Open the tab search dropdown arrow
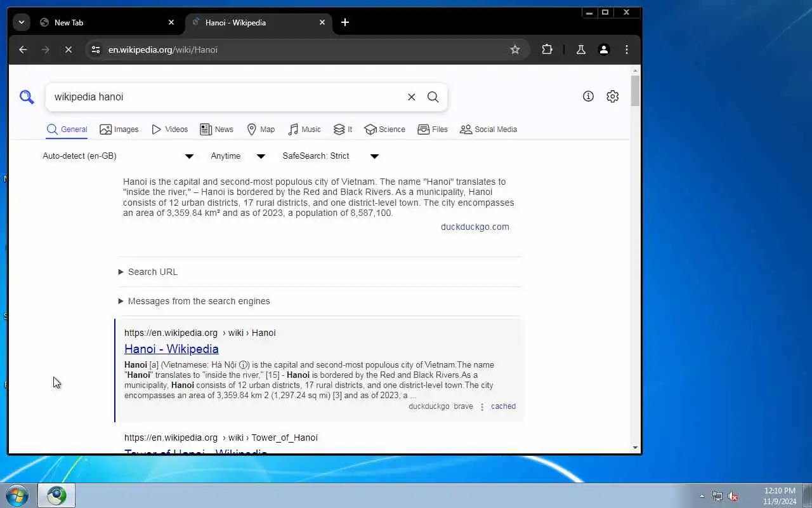 pyautogui.click(x=22, y=22)
